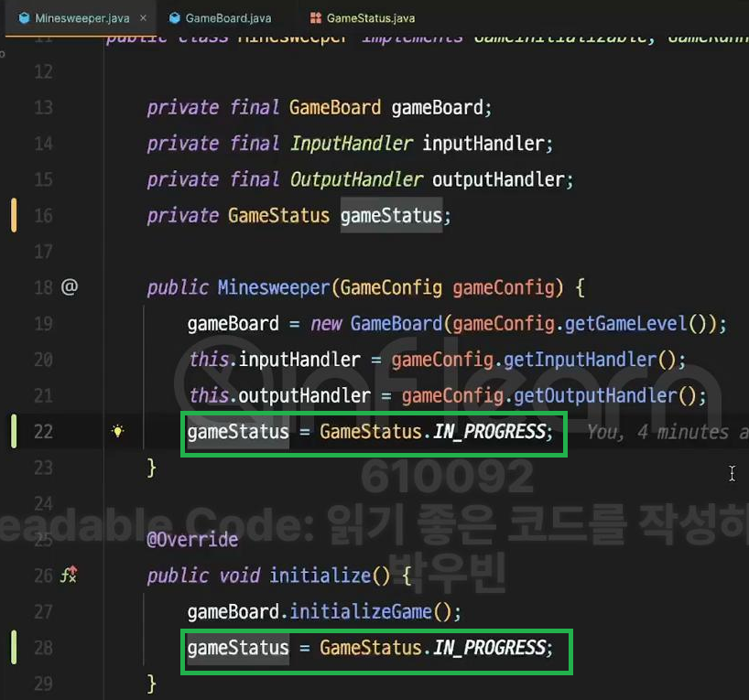
Task: Click the GameStatus.java enum file icon
Action: pos(316,18)
